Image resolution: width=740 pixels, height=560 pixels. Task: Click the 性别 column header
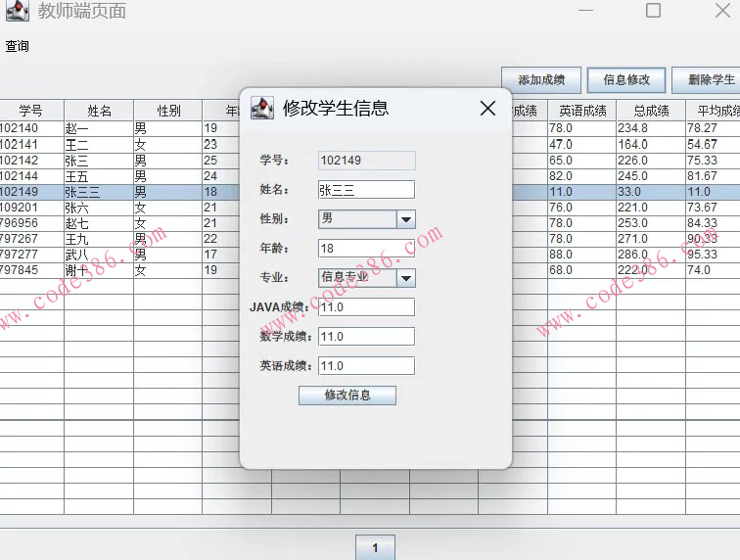point(168,111)
